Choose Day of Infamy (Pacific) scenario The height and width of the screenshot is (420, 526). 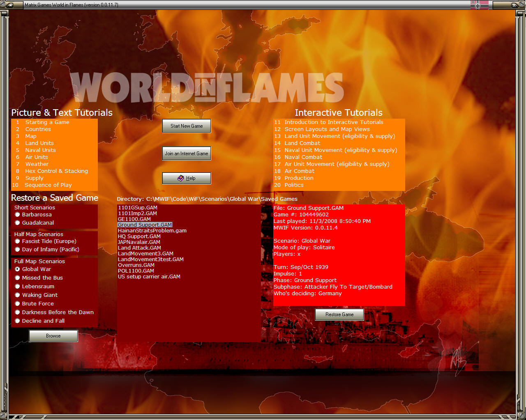pyautogui.click(x=47, y=249)
